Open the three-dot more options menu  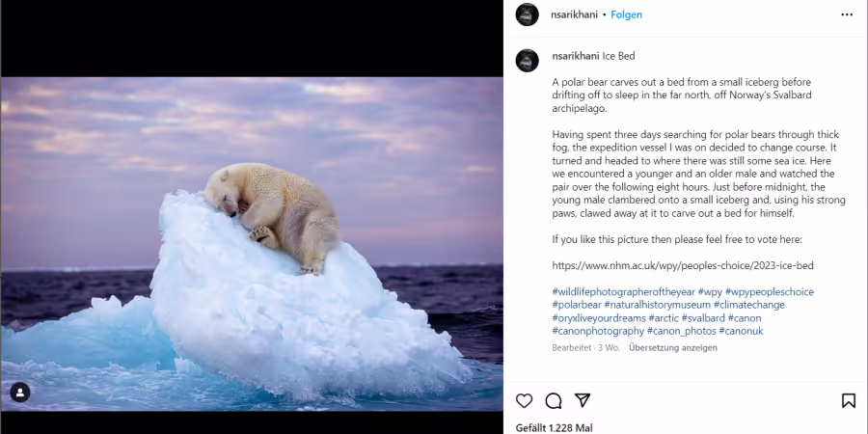(847, 14)
